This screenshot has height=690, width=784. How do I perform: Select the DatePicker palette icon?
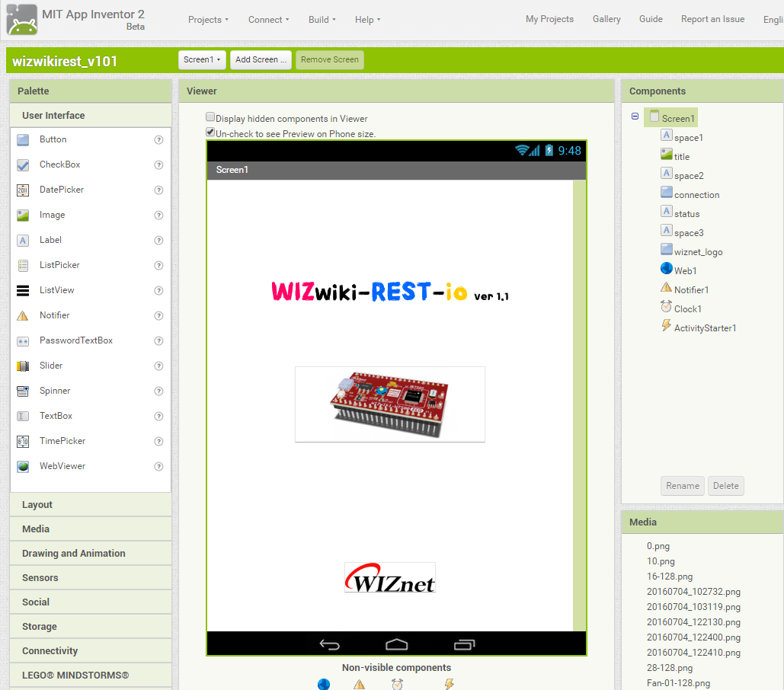[x=23, y=190]
